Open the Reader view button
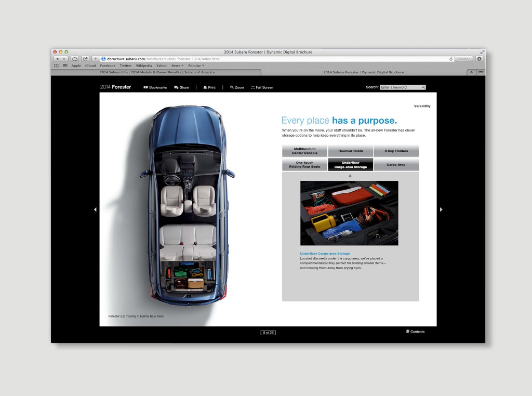This screenshot has width=532, height=396. [463, 59]
